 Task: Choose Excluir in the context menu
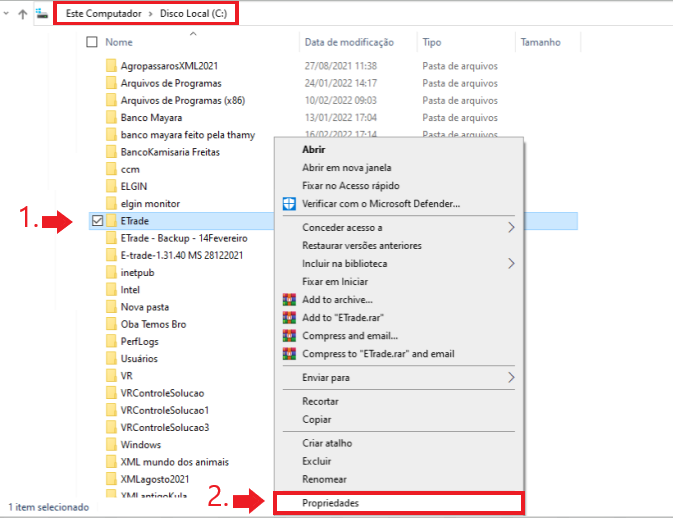coord(317,460)
